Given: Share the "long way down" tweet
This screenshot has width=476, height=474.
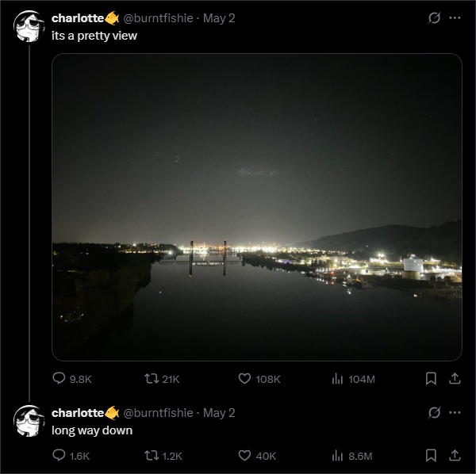Looking at the screenshot, I should 455,455.
